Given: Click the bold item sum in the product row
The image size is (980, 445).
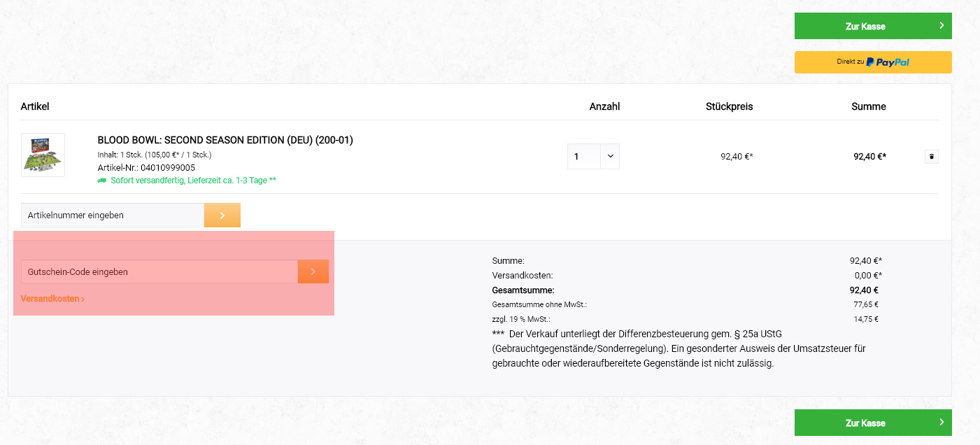Looking at the screenshot, I should (x=869, y=157).
